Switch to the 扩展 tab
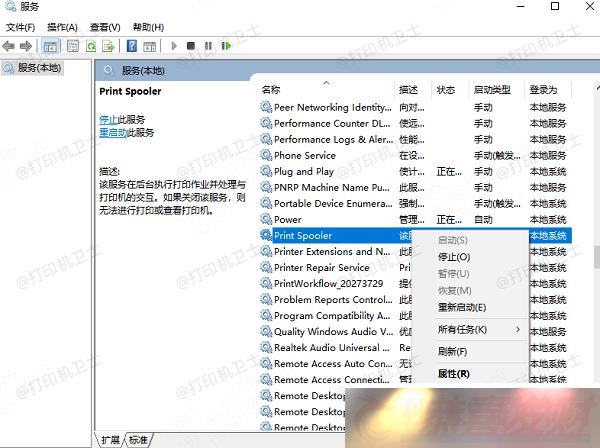The image size is (600, 448). (x=111, y=440)
